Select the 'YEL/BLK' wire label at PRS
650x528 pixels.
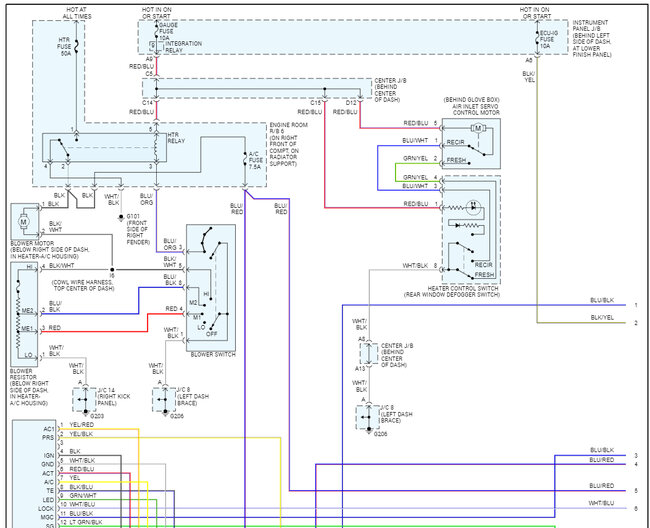(x=81, y=434)
